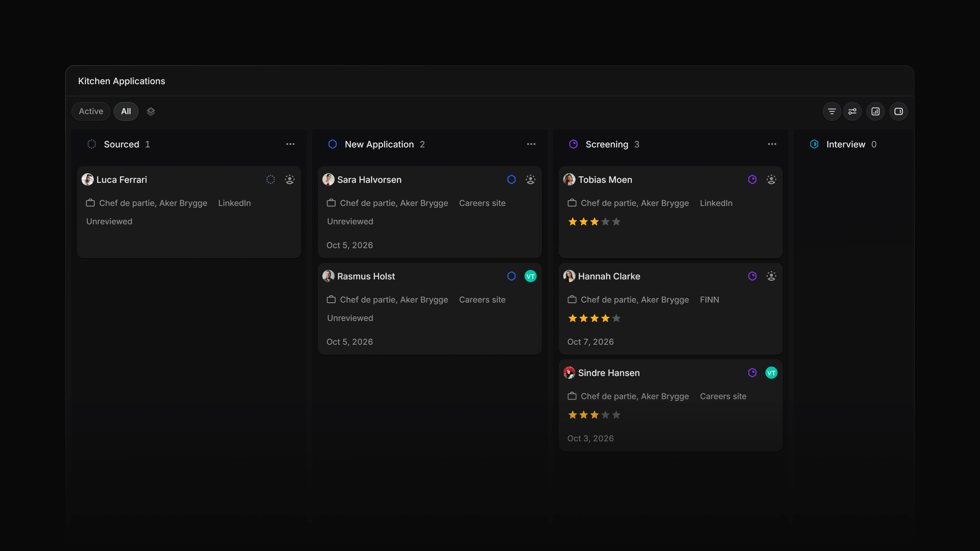The height and width of the screenshot is (551, 980).
Task: Toggle the side panel layout icon
Action: 899,111
